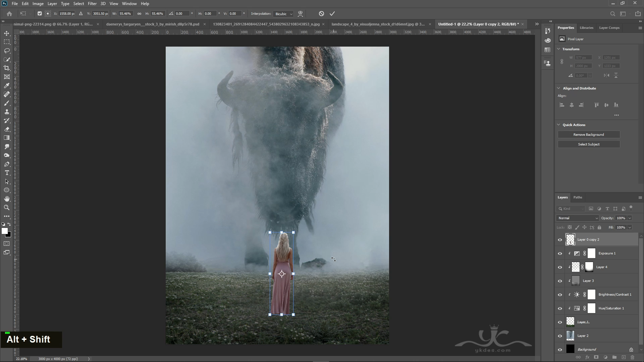Create a new group folder icon
Screen dimensions: 644x362
click(x=614, y=357)
